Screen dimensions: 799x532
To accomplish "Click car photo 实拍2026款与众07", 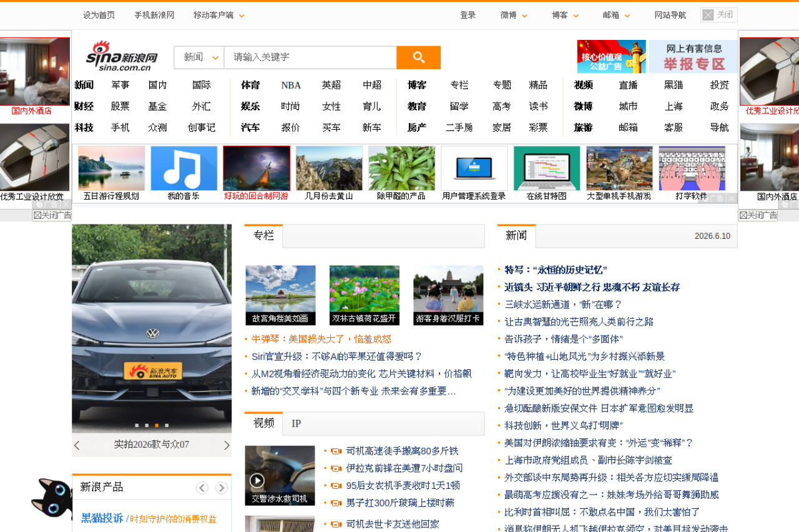I will pyautogui.click(x=152, y=329).
